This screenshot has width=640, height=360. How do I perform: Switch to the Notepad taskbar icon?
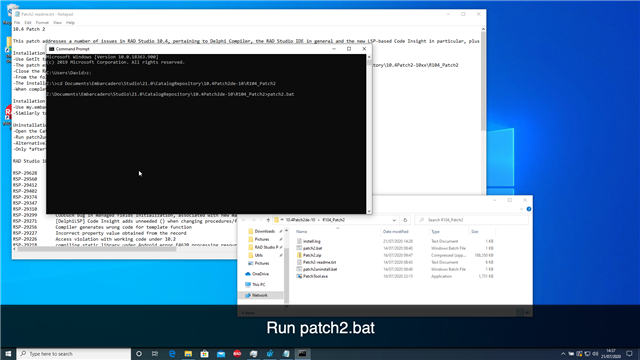point(286,354)
